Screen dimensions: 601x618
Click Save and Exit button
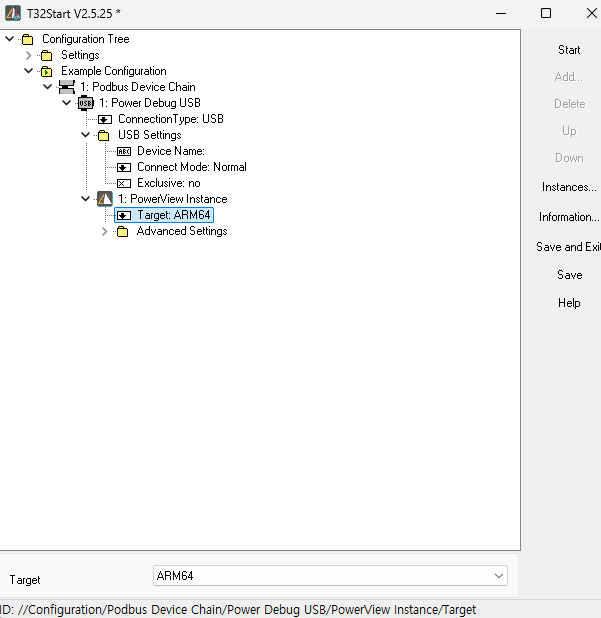[568, 247]
